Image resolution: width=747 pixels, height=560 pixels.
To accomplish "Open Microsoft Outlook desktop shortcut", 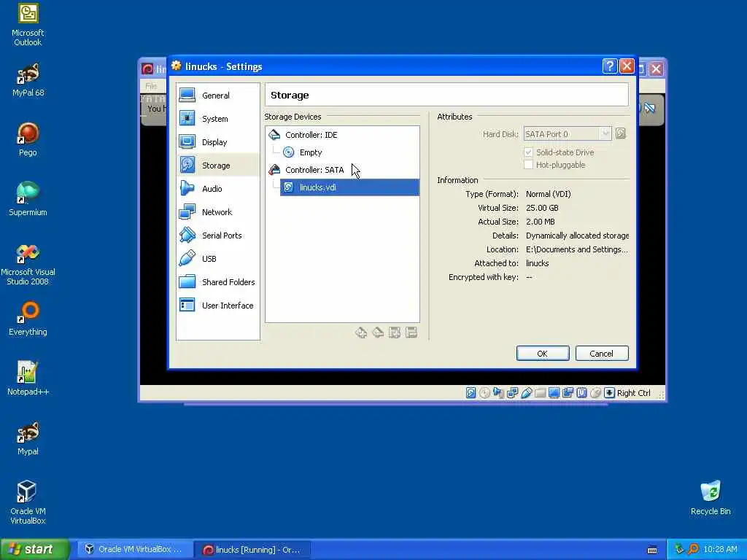I will (28, 25).
